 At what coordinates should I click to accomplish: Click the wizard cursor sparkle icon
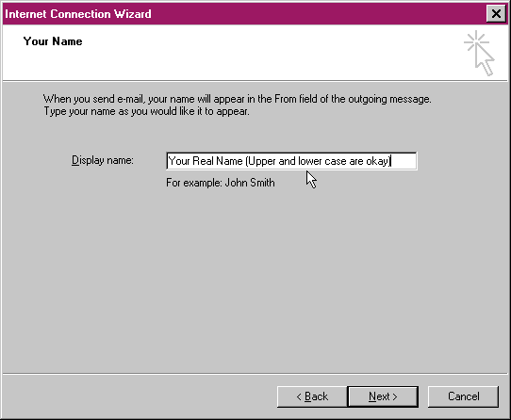pos(479,53)
